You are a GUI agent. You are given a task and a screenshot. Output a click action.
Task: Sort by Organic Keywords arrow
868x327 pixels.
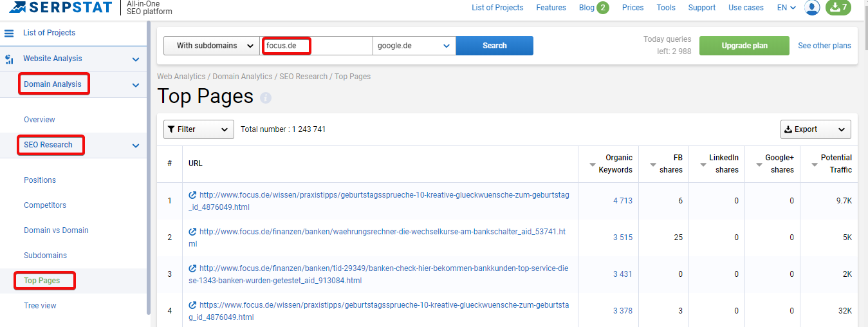593,165
